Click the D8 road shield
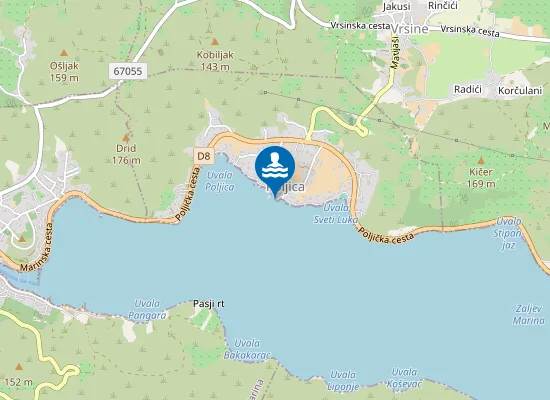Image resolution: width=550 pixels, height=400 pixels. (204, 156)
